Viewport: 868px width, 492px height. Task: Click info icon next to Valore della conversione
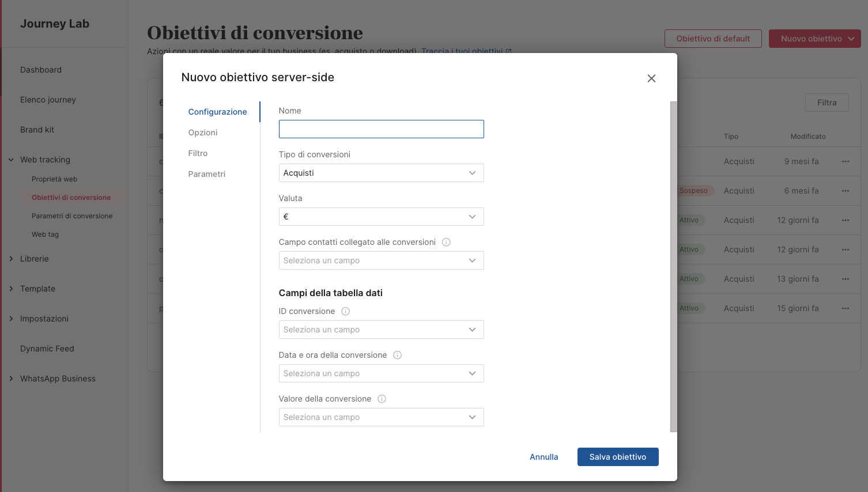click(382, 399)
